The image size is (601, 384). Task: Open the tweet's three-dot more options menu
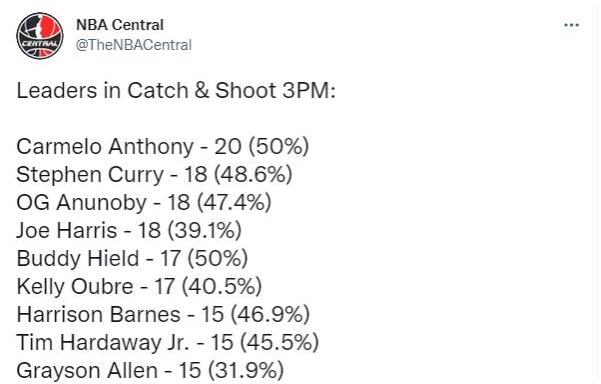[571, 25]
